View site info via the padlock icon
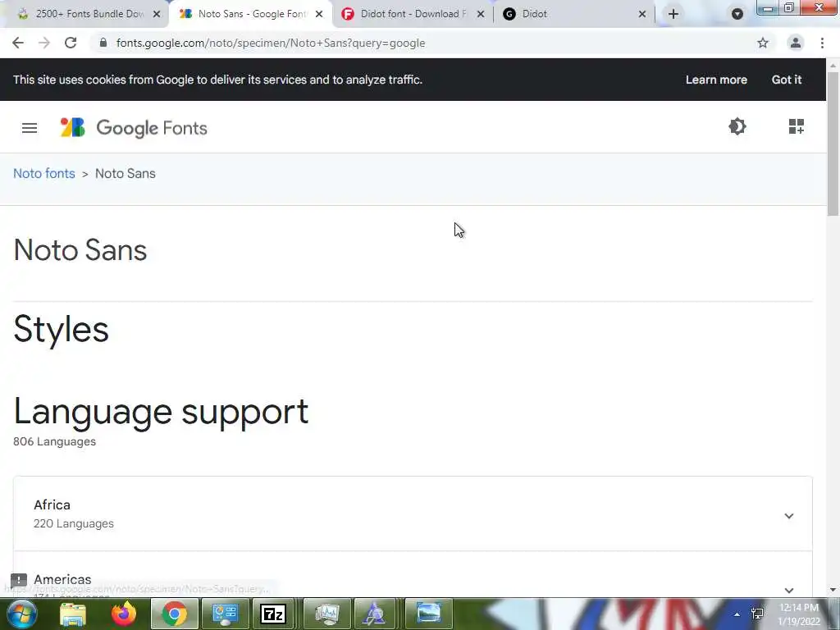Image resolution: width=840 pixels, height=630 pixels. [103, 43]
